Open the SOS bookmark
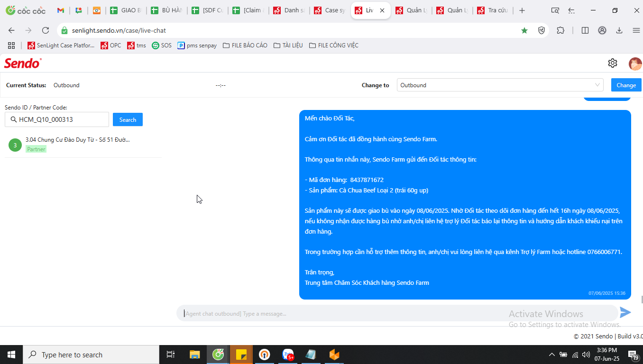Viewport: 643px width, 364px height. point(162,45)
